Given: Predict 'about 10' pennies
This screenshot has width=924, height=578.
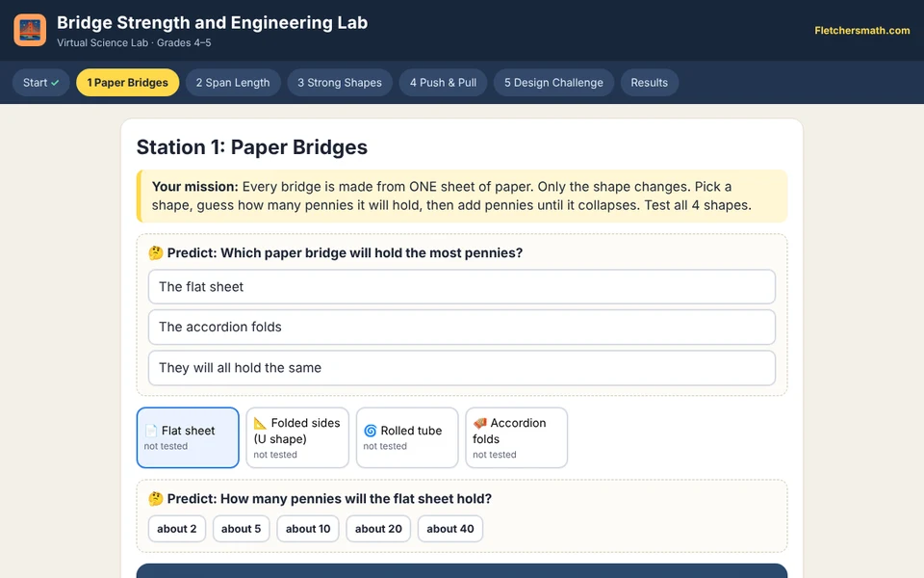Looking at the screenshot, I should [x=308, y=529].
